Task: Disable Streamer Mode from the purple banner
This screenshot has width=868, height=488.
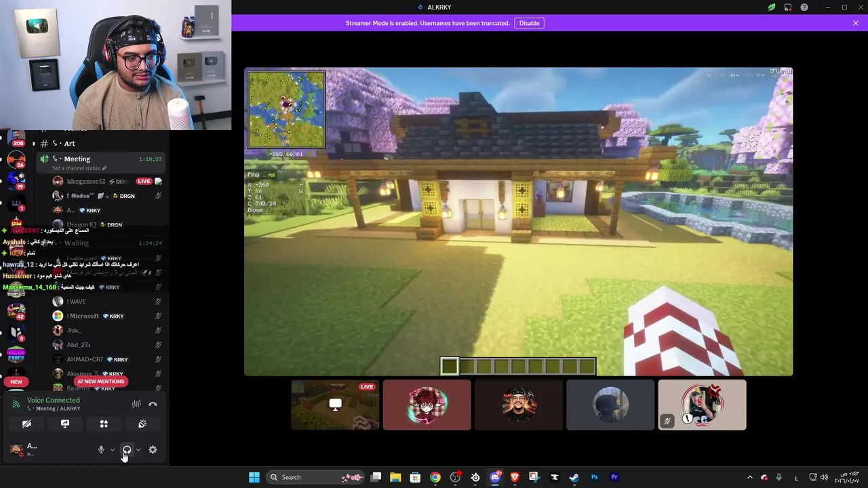Action: point(529,23)
